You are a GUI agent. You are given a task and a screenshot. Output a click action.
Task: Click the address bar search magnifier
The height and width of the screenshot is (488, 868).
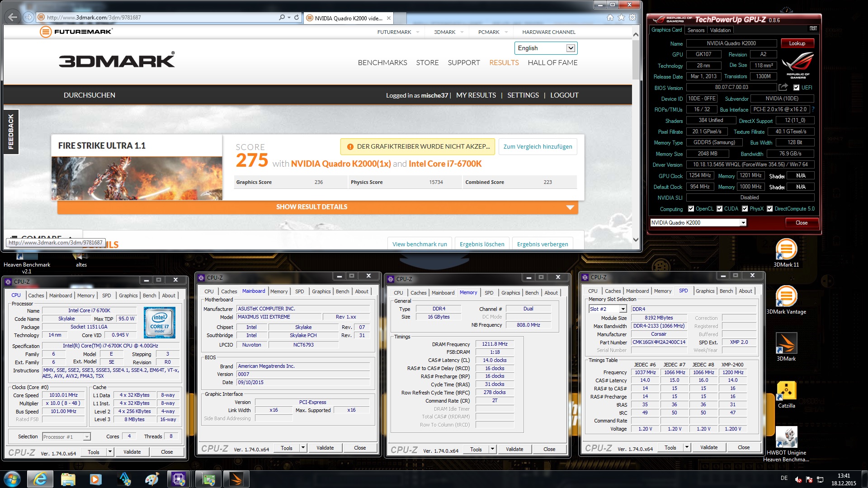pos(282,17)
